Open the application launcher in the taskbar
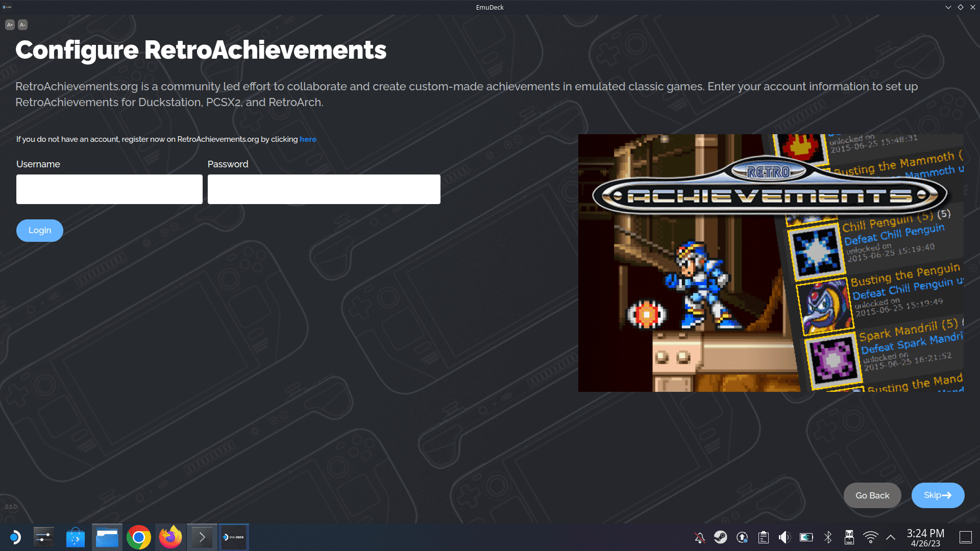This screenshot has width=980, height=551. 15,537
